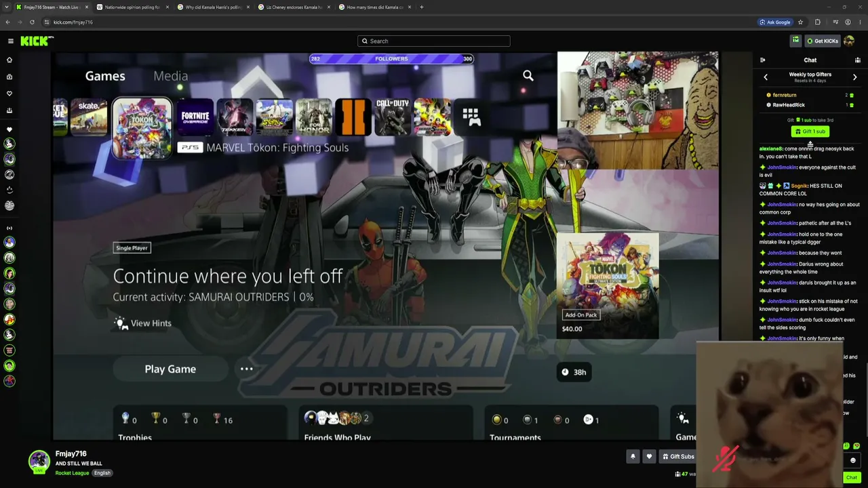
Task: Click the Fmjay716 channel name
Action: pos(71,453)
